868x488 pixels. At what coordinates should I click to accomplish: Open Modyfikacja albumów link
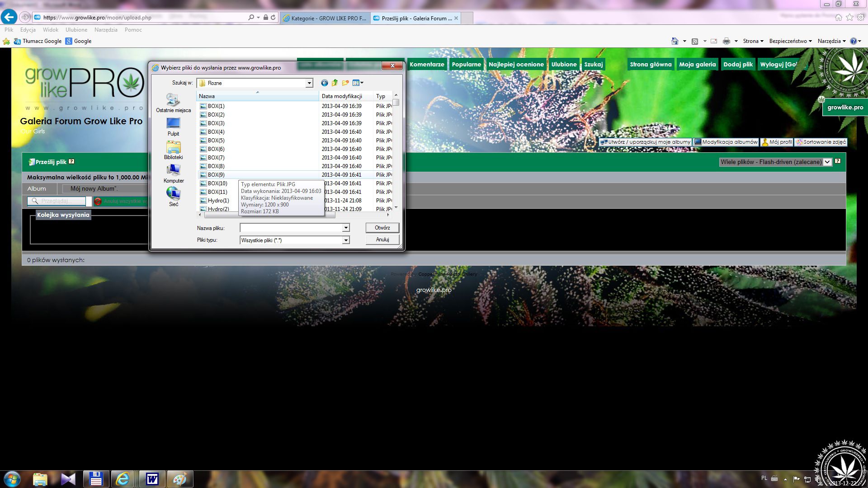pyautogui.click(x=726, y=142)
